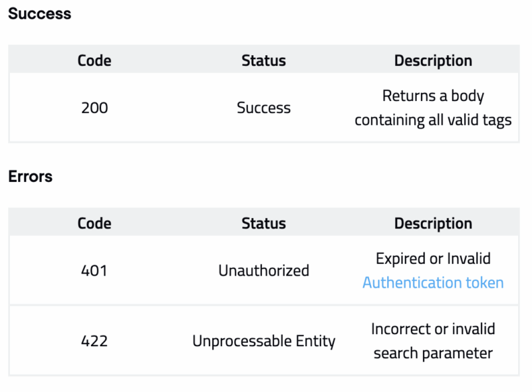Screen dimensions: 532x392
Task: Click the 'search parameter' text line
Action: 433,353
